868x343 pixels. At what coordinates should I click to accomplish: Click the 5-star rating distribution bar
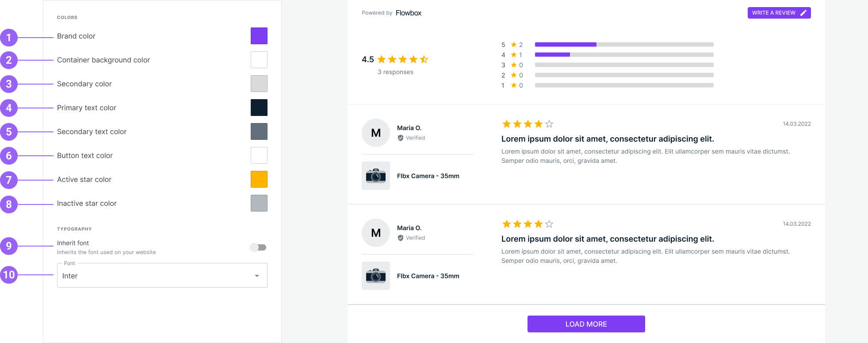click(624, 45)
